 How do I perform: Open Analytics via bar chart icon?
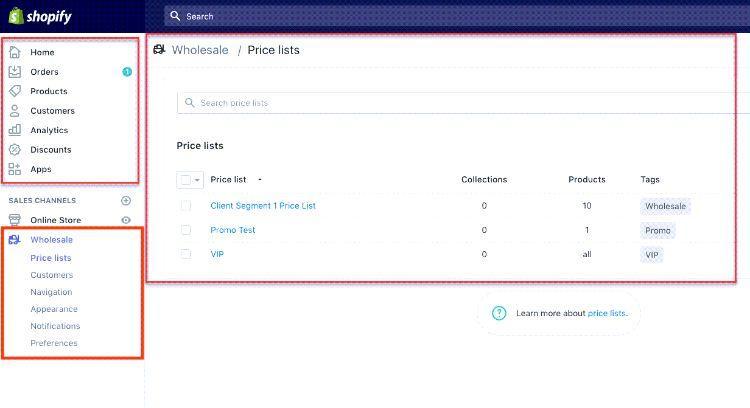point(15,130)
